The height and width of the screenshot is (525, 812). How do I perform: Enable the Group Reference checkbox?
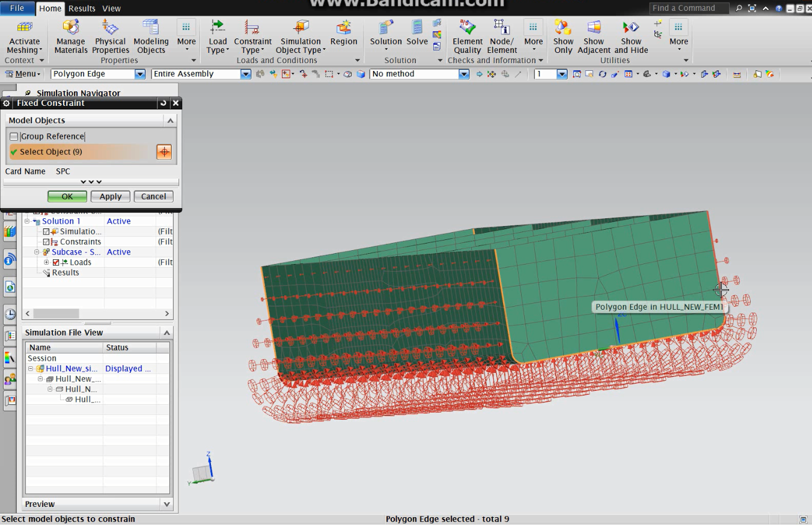(14, 137)
